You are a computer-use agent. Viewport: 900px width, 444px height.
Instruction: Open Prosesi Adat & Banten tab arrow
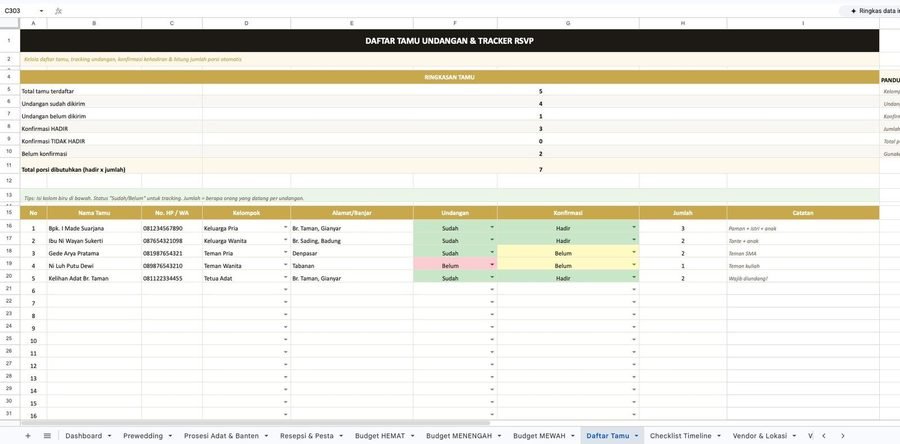[x=266, y=436]
